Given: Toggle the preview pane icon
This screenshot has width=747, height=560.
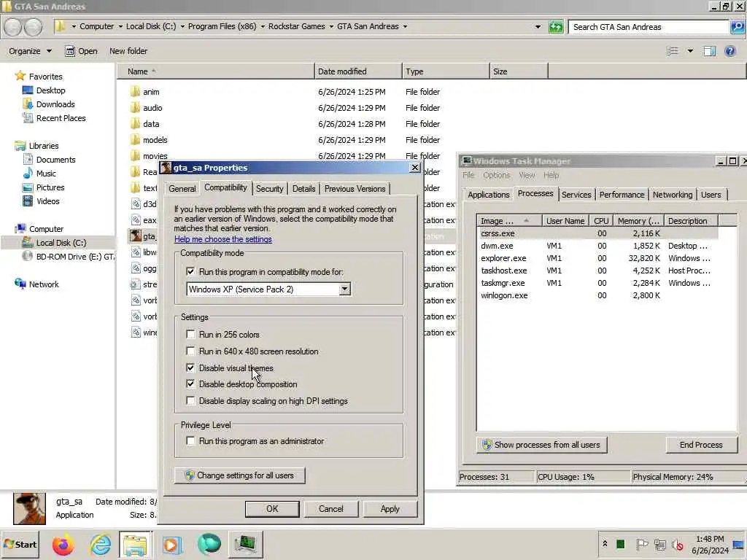Looking at the screenshot, I should point(709,51).
